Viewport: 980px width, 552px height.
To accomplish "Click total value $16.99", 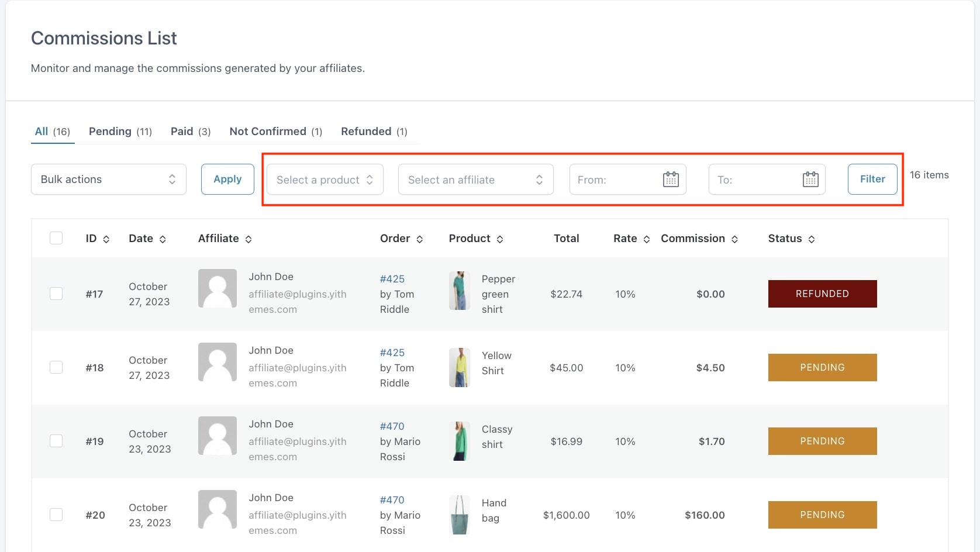I will (x=567, y=441).
